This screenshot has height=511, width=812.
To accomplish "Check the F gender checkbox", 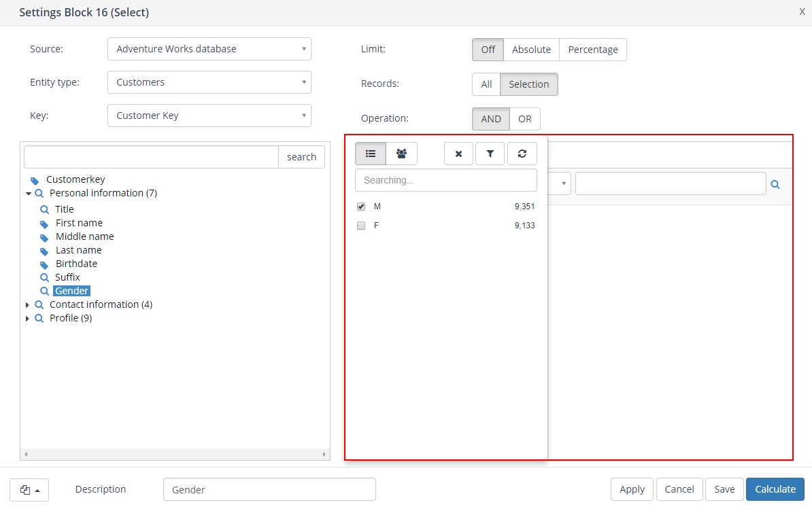I will (361, 226).
